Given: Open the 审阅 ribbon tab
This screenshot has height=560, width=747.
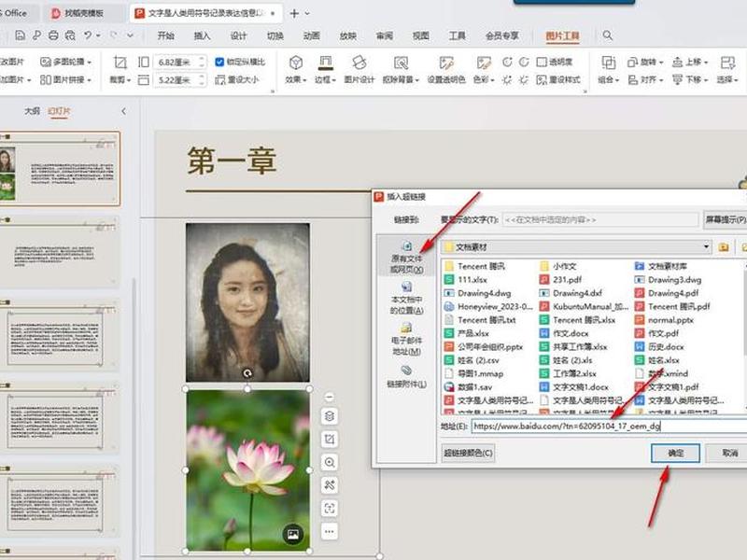Looking at the screenshot, I should tap(385, 35).
